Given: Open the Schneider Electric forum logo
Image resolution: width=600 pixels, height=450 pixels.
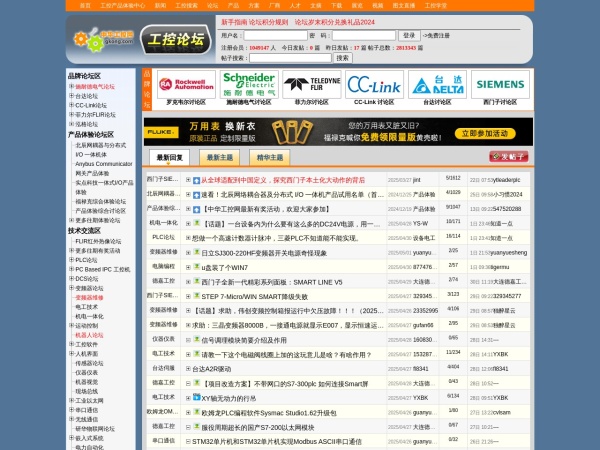Looking at the screenshot, I should 249,85.
